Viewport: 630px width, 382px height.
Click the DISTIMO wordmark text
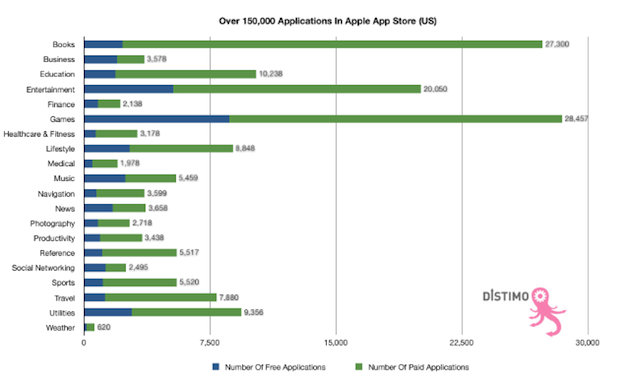[506, 296]
